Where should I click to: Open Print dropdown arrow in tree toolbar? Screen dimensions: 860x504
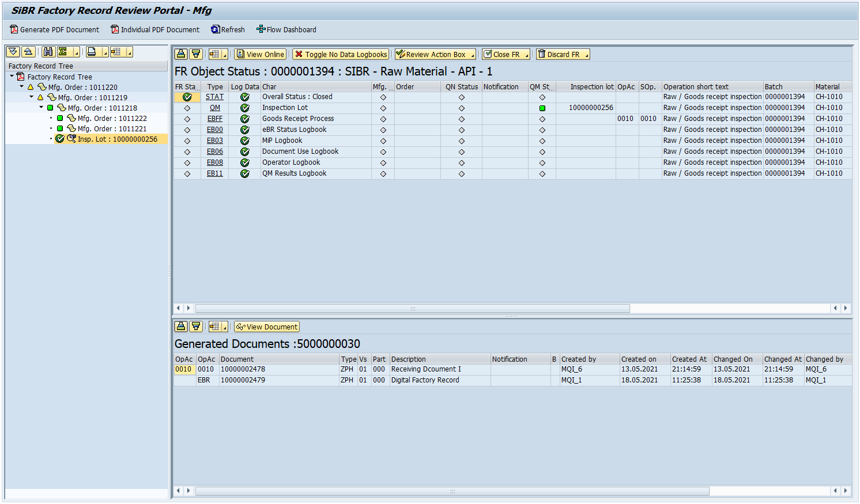[x=105, y=52]
